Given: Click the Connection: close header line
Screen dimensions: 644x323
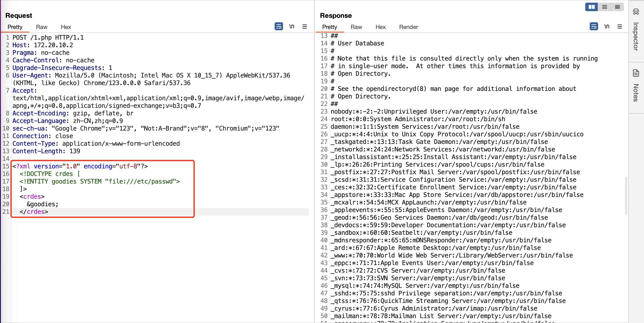Looking at the screenshot, I should tap(43, 136).
